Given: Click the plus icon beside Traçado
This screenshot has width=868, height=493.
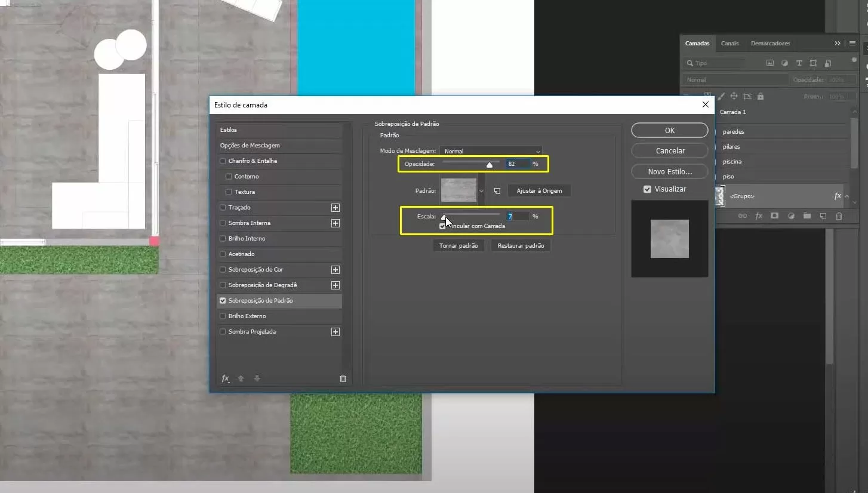Looking at the screenshot, I should [x=335, y=208].
